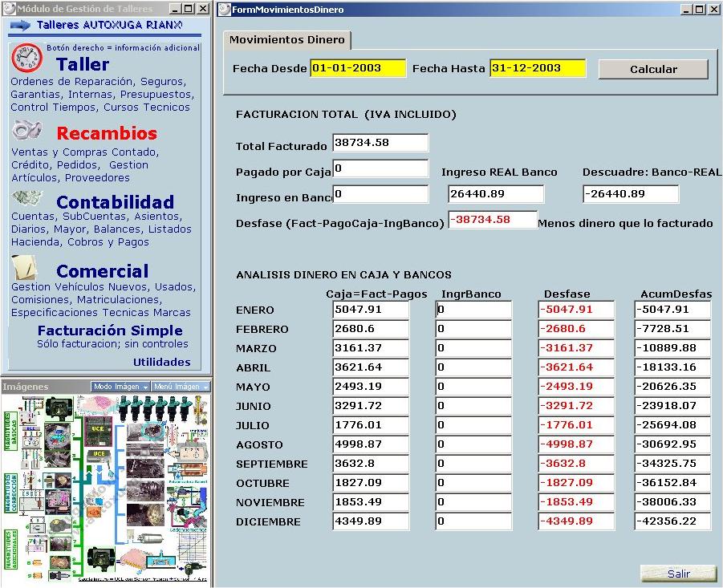Click the blue arrow icon next to Talleres AUTOXUGA
The width and height of the screenshot is (723, 588).
[x=20, y=26]
